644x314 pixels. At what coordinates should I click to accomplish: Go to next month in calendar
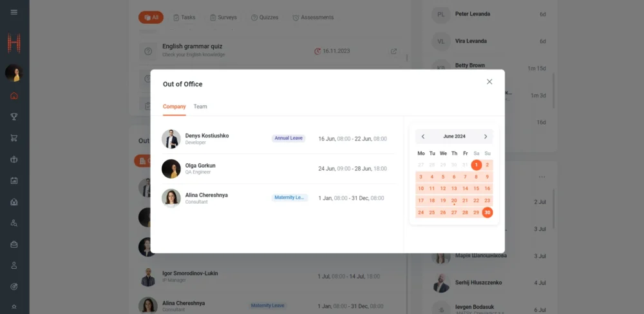[486, 137]
